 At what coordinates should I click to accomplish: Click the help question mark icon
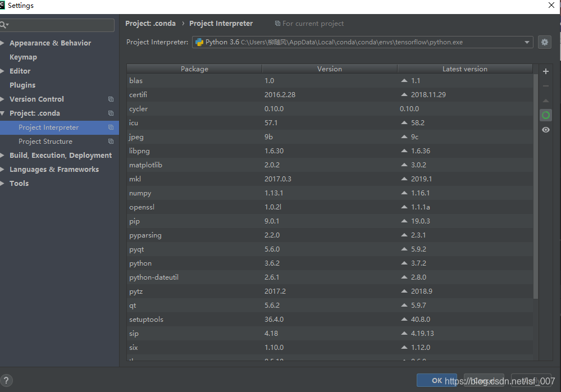[x=6, y=381]
